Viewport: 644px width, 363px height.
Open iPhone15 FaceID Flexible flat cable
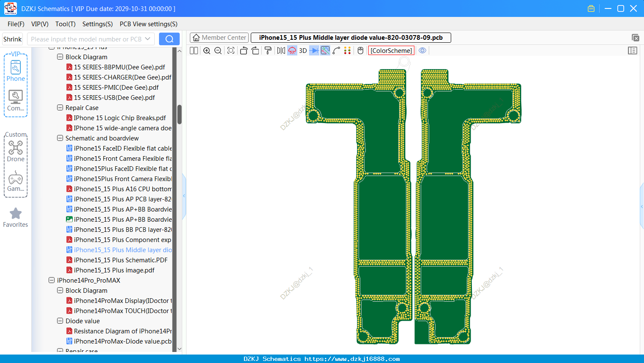[119, 148]
